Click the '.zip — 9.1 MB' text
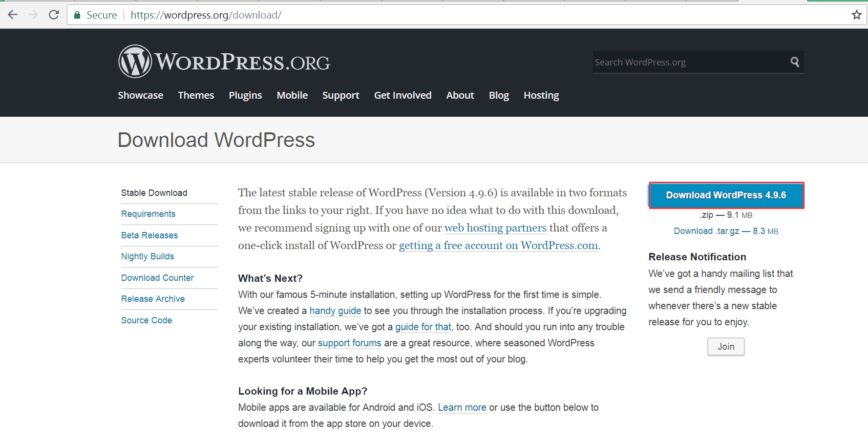 pyautogui.click(x=726, y=215)
